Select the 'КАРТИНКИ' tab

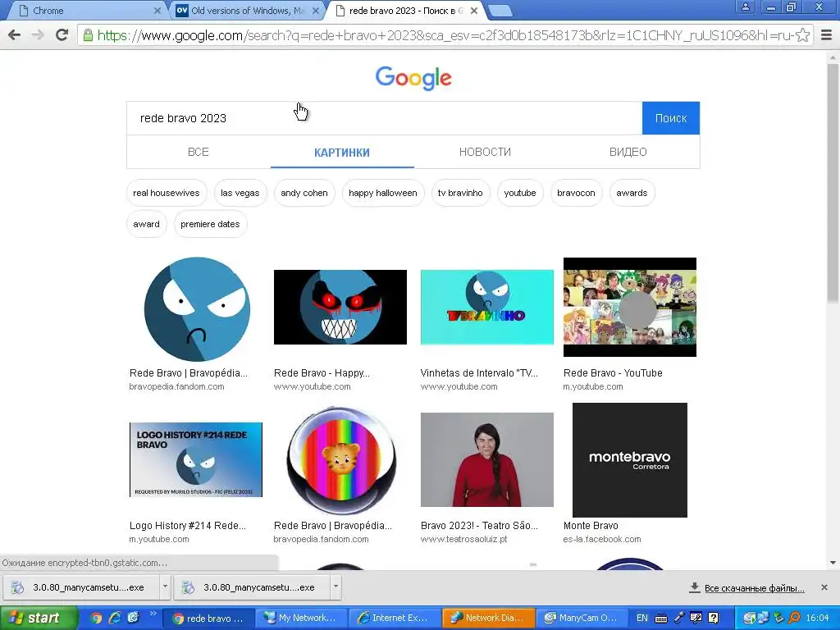pyautogui.click(x=342, y=153)
